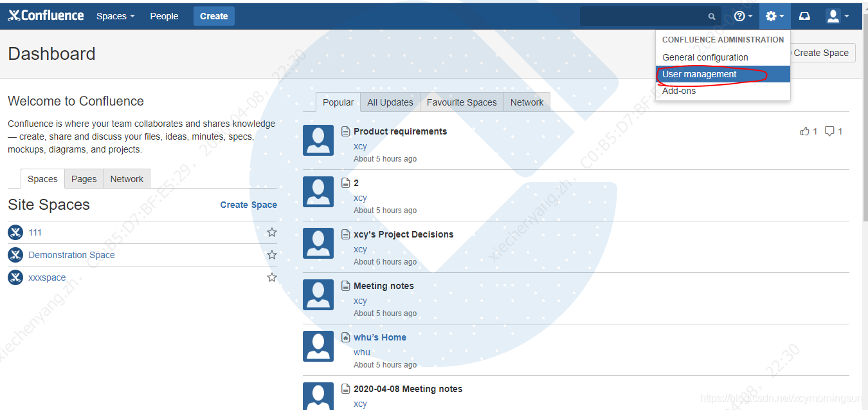Select the Pages tab in sidebar
This screenshot has width=868, height=410.
84,179
